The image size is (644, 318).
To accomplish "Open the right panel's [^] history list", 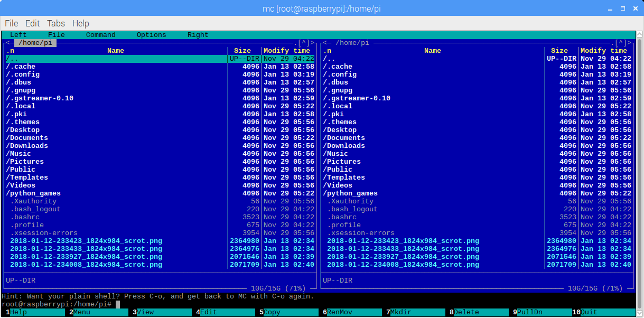I will click(x=621, y=43).
